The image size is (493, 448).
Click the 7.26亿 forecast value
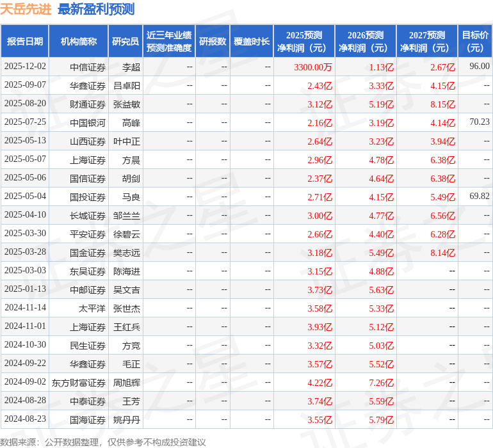tap(381, 383)
